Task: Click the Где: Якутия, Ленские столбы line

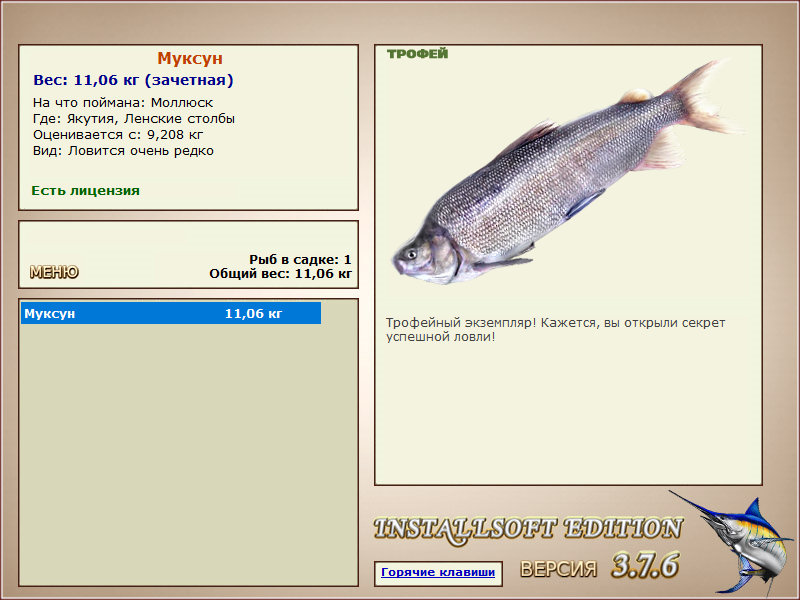Action: click(134, 119)
